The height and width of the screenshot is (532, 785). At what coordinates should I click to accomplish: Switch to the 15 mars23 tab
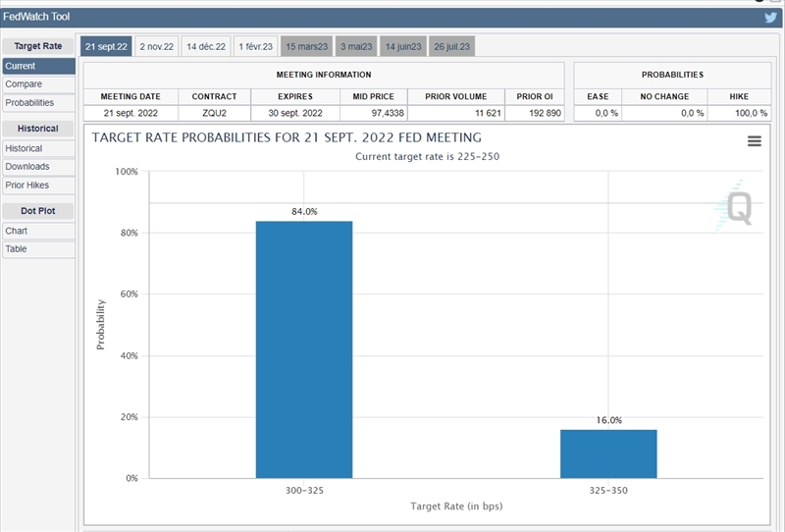[x=306, y=46]
